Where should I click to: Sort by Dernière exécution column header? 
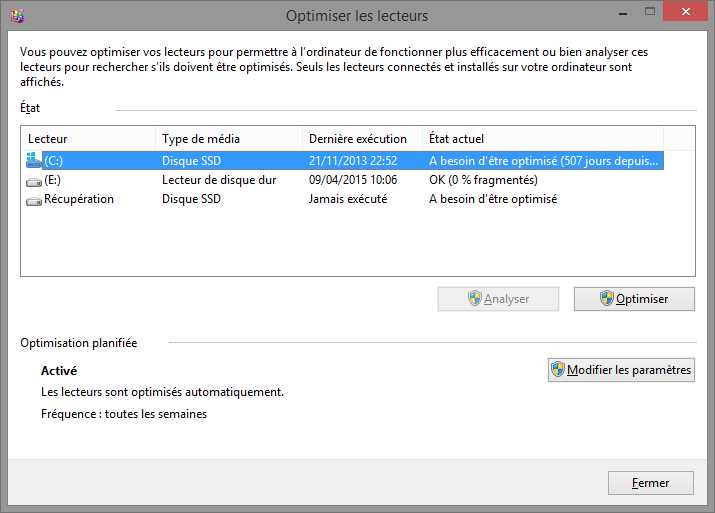click(363, 139)
